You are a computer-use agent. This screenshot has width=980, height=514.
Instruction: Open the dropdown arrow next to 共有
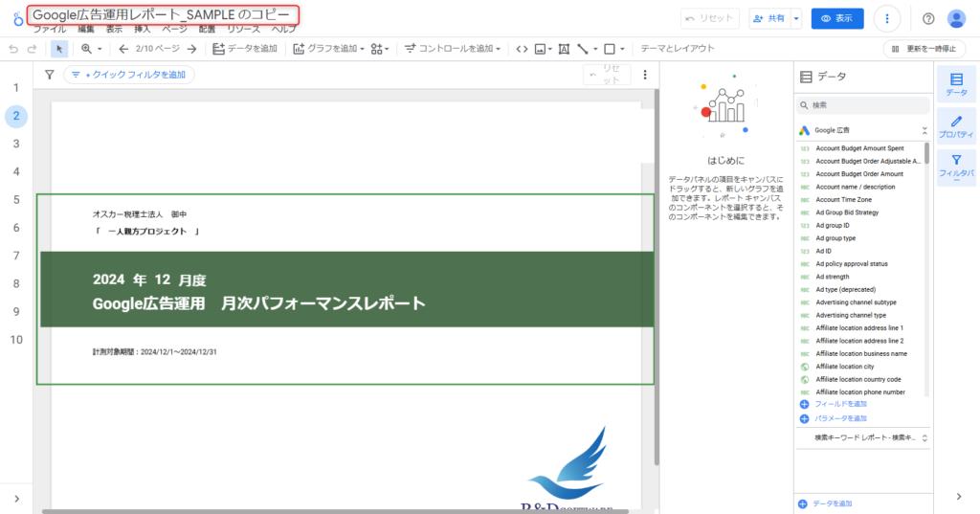point(796,18)
